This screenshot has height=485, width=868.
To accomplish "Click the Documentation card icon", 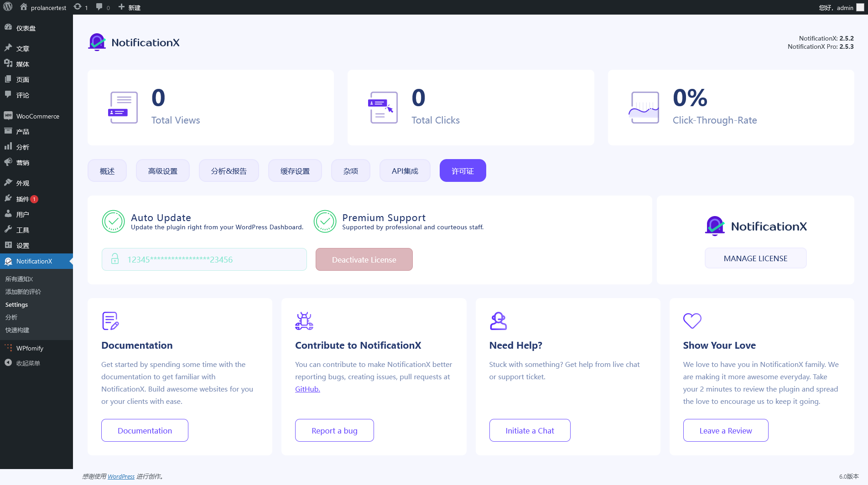I will tap(110, 321).
